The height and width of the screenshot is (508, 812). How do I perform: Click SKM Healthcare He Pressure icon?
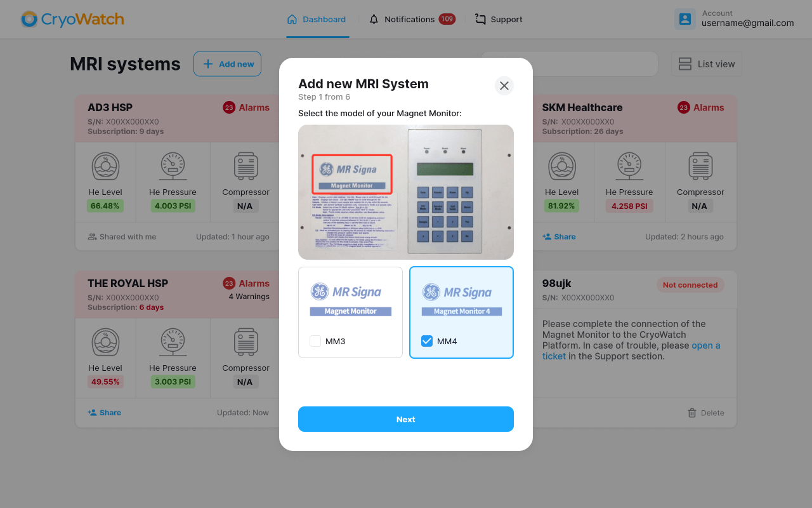click(629, 166)
